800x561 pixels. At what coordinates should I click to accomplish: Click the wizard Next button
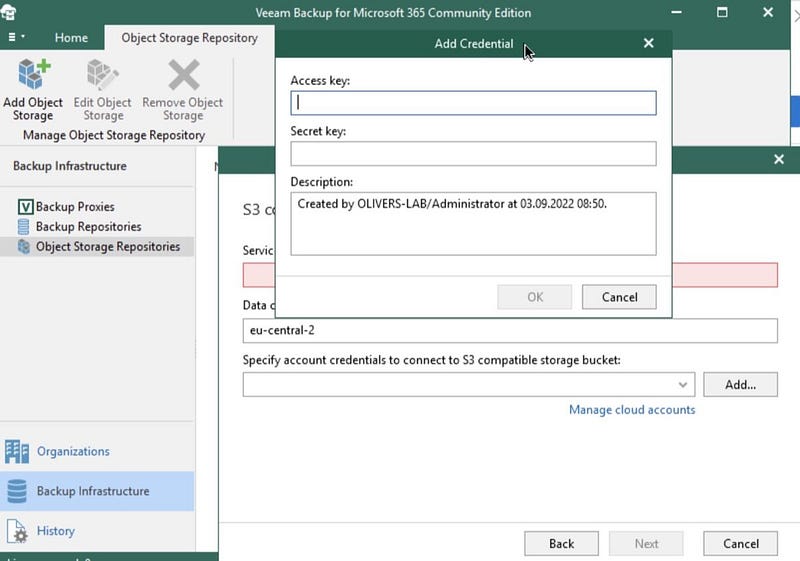(x=646, y=544)
